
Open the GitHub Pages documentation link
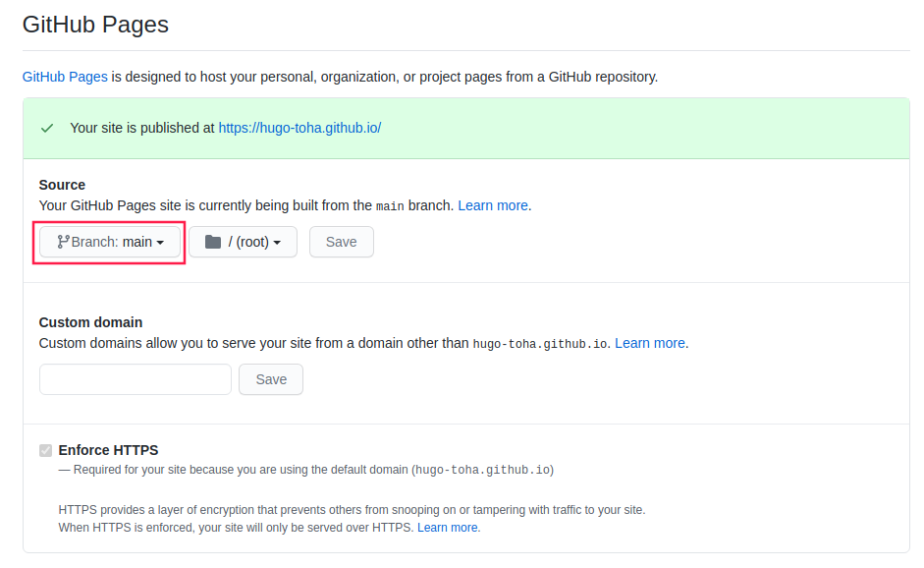tap(65, 78)
